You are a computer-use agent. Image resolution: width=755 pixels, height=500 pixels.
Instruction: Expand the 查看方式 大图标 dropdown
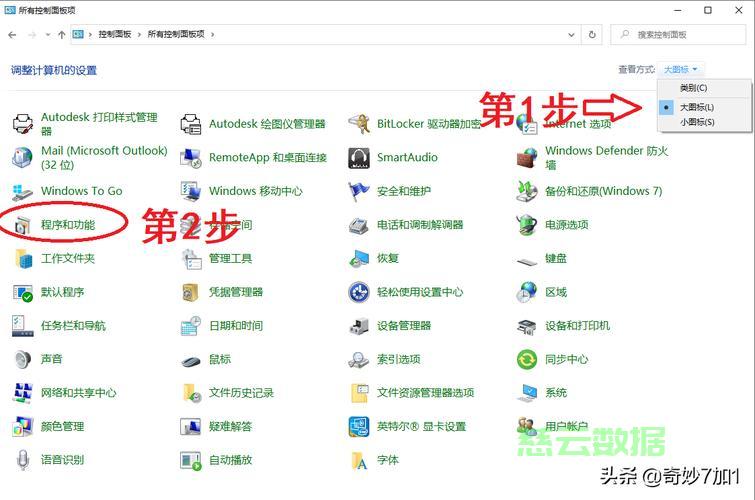[x=682, y=70]
